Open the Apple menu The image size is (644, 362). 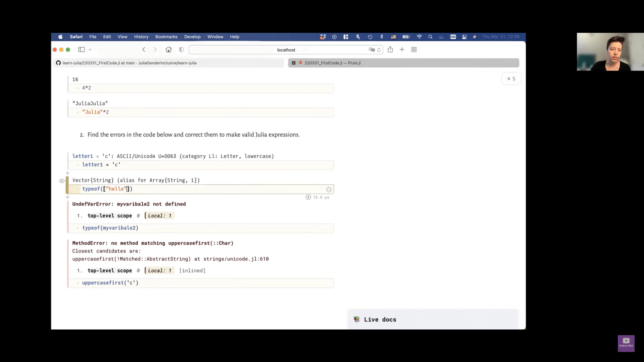[60, 37]
